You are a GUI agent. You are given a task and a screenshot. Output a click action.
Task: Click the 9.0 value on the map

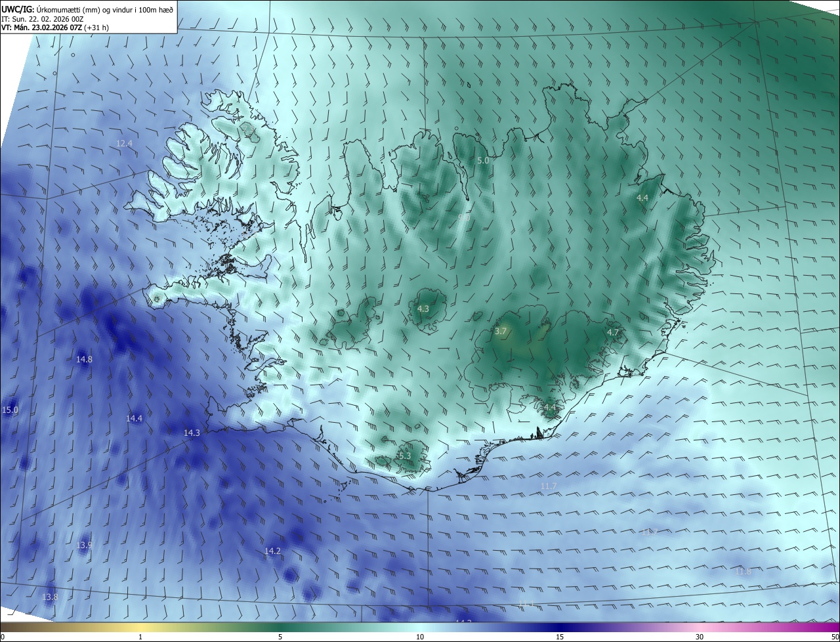[x=464, y=217]
